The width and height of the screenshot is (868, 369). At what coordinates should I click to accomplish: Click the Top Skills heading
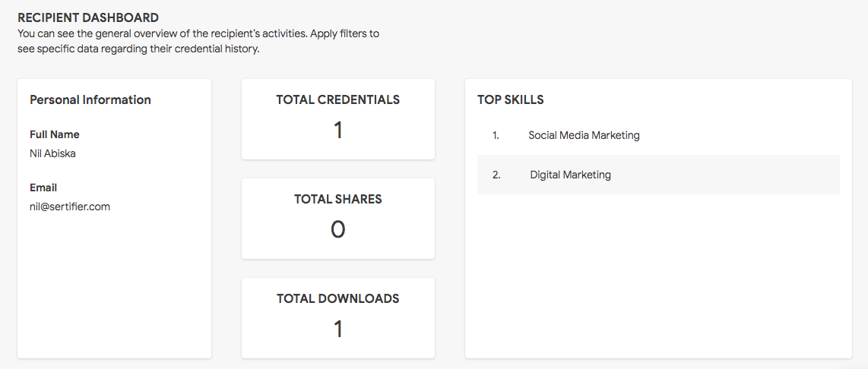click(511, 99)
